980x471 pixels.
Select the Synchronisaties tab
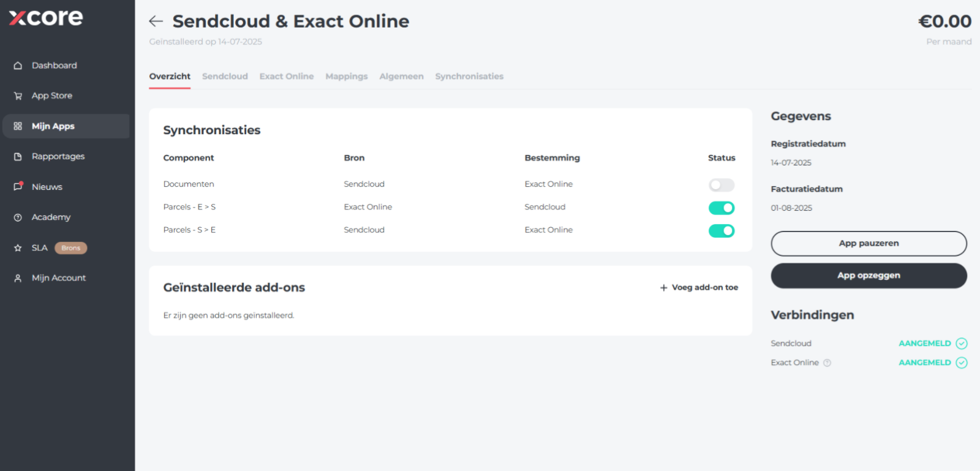tap(469, 77)
